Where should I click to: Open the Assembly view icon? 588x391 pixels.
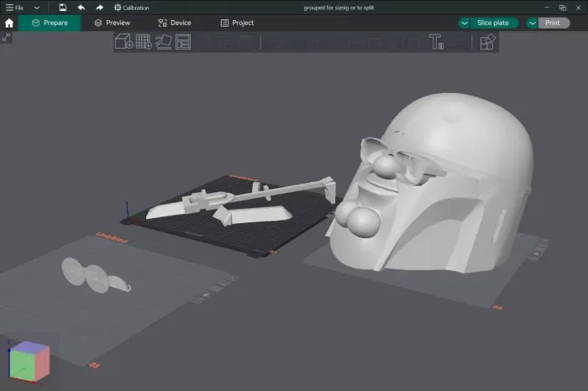[486, 42]
